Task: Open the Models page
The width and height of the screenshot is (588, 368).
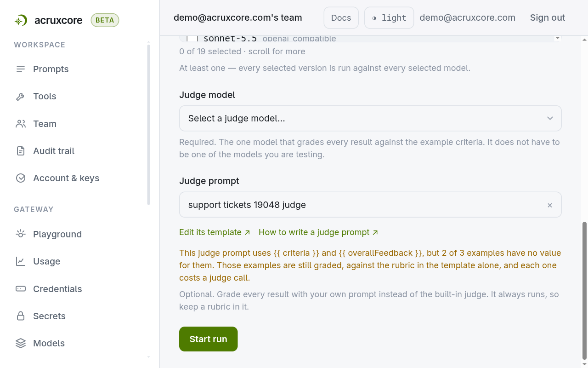Action: pyautogui.click(x=49, y=343)
